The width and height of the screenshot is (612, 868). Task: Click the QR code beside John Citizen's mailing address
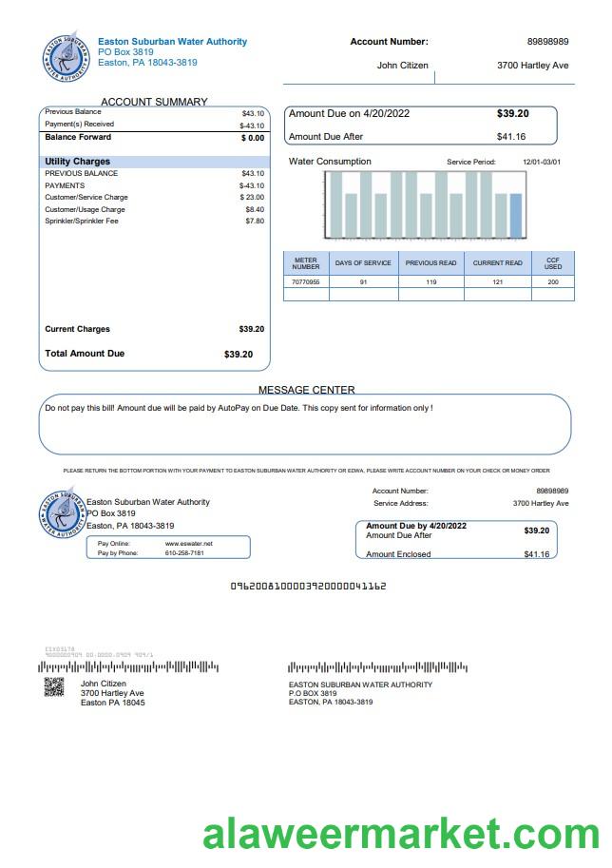53,687
